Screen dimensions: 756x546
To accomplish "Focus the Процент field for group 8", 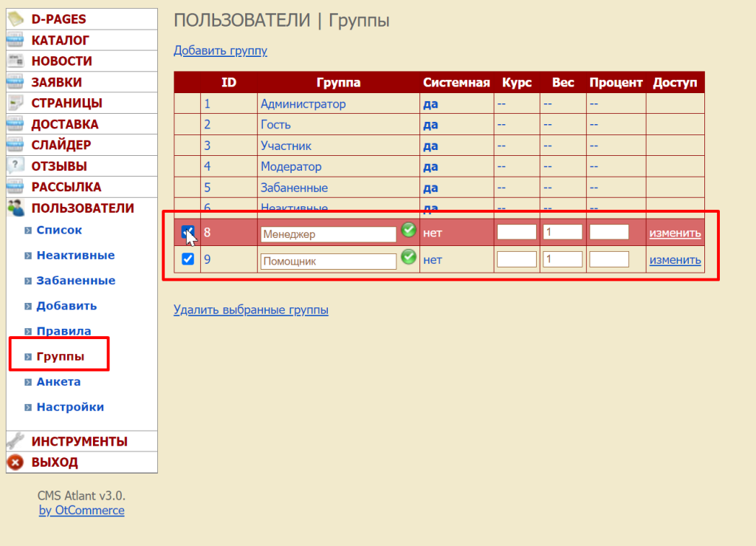I will pyautogui.click(x=609, y=232).
